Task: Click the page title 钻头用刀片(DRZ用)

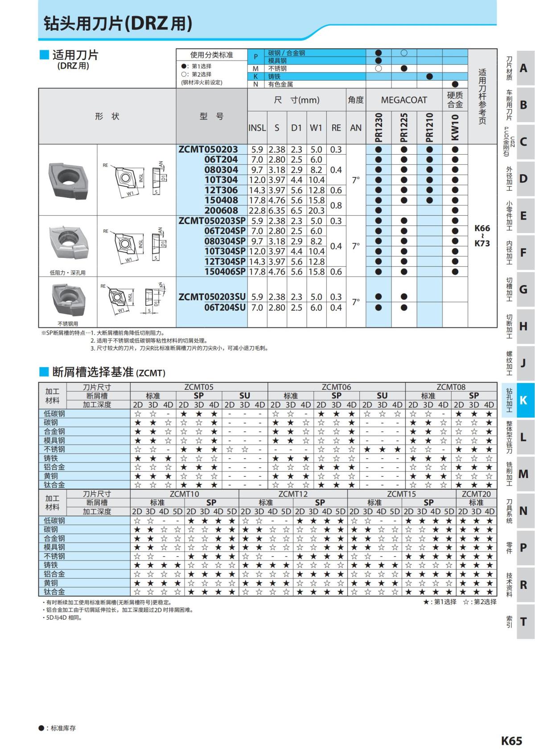Action: coord(118,23)
